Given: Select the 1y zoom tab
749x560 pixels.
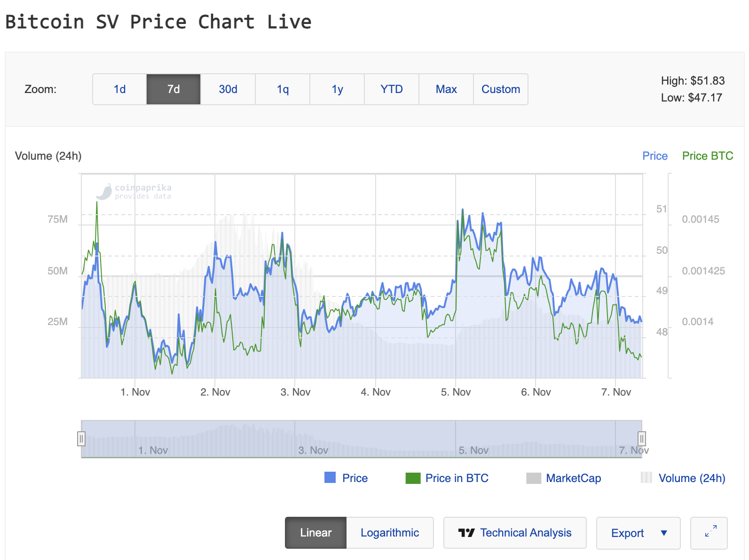Looking at the screenshot, I should (337, 89).
